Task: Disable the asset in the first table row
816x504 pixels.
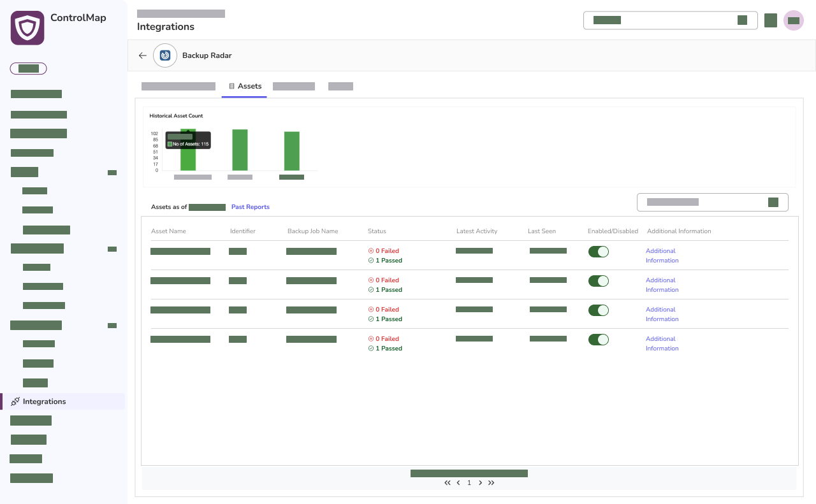Action: 599,252
